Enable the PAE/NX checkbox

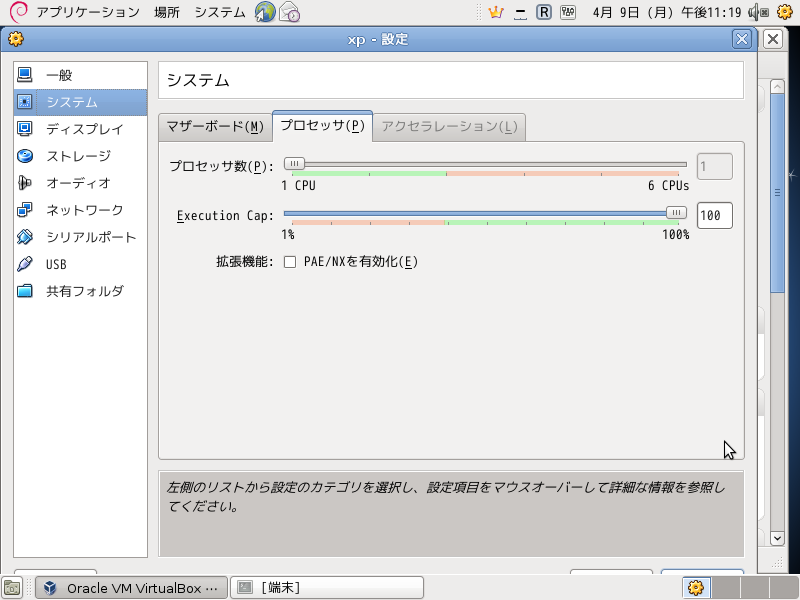pos(290,262)
